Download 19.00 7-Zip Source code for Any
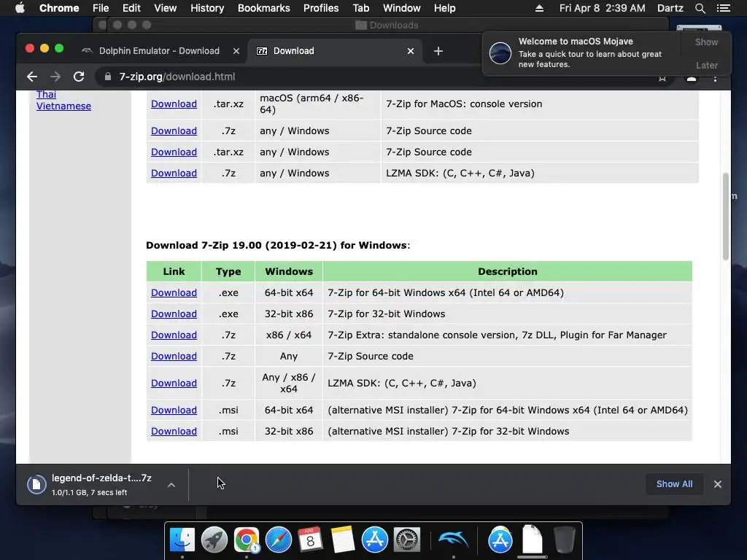The width and height of the screenshot is (747, 560). coord(174,356)
